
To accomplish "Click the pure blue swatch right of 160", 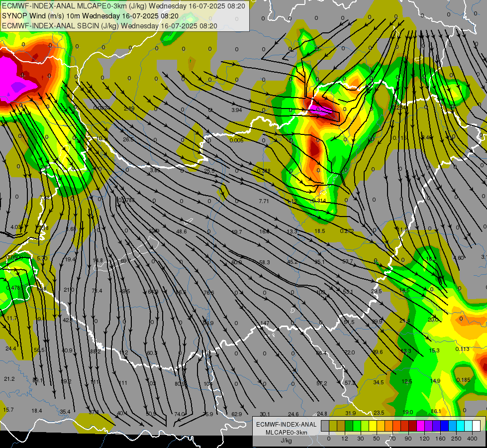I will [x=445, y=426].
